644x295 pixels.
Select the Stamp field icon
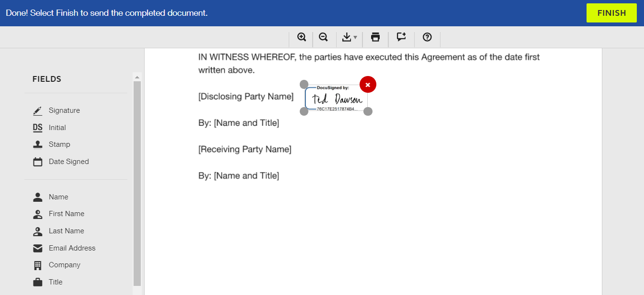[38, 144]
